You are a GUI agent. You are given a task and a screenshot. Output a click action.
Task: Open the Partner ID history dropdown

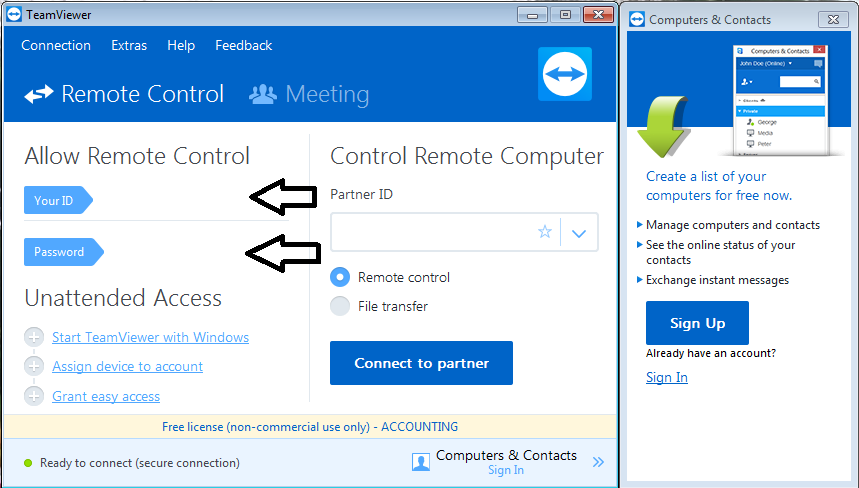pyautogui.click(x=579, y=233)
